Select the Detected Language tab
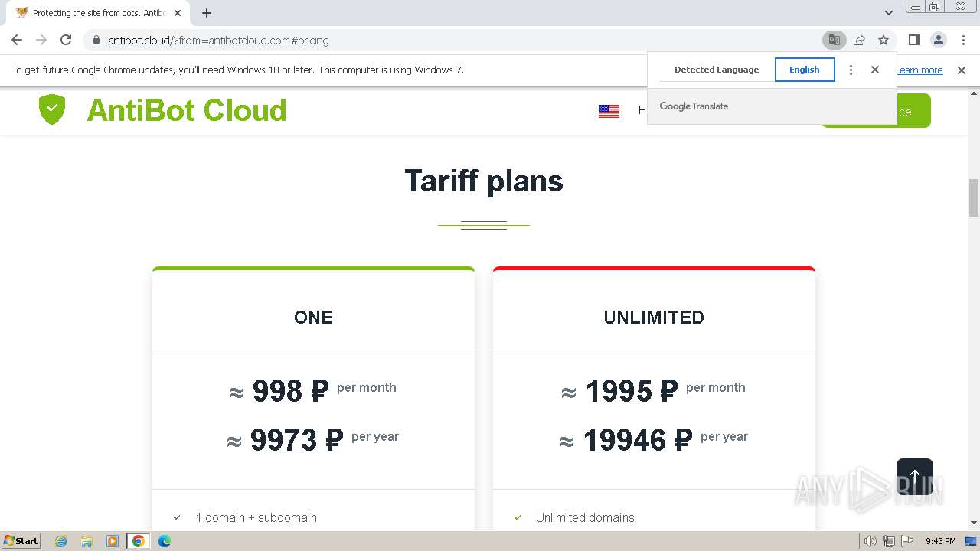Image resolution: width=980 pixels, height=551 pixels. tap(717, 70)
